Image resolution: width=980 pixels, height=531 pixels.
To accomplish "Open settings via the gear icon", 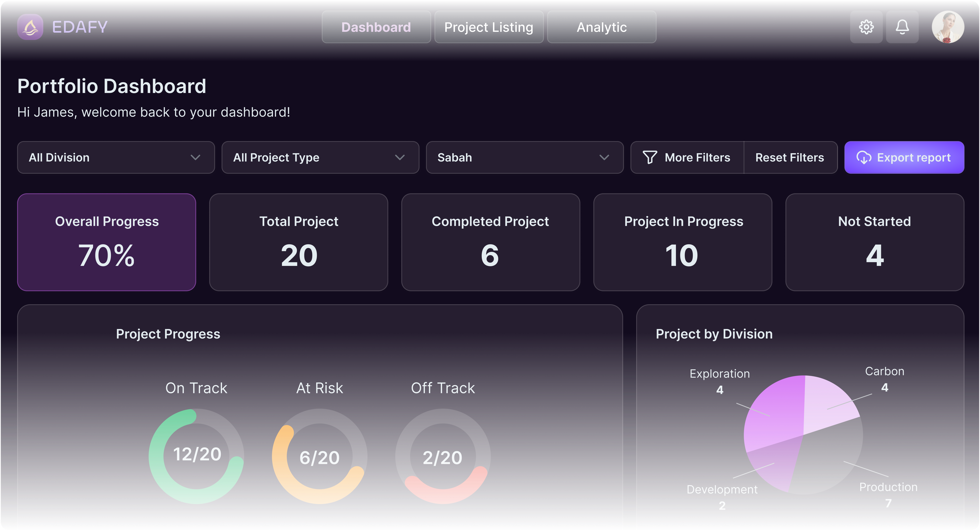I will (866, 27).
